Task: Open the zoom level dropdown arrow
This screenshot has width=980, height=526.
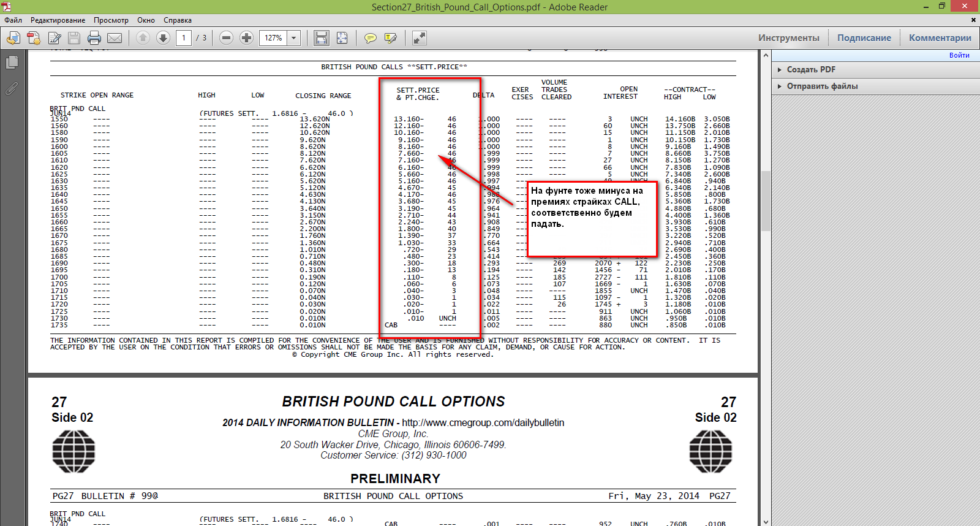Action: click(294, 38)
